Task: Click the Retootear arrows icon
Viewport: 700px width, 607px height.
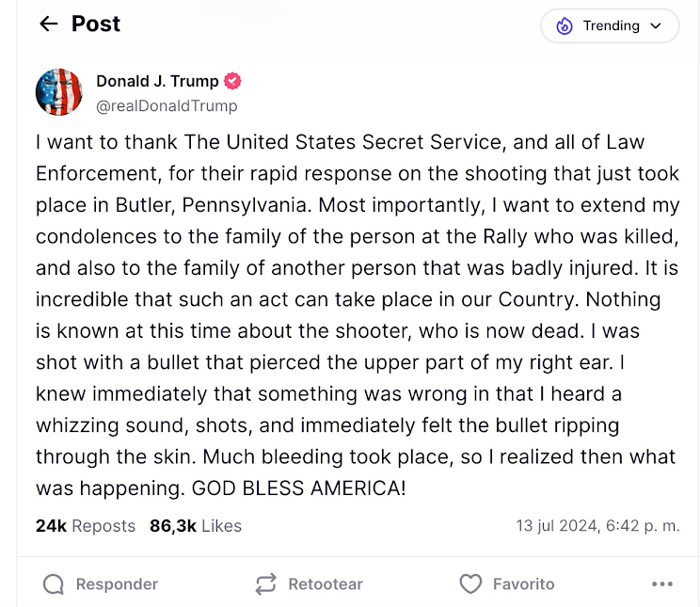Action: [266, 584]
